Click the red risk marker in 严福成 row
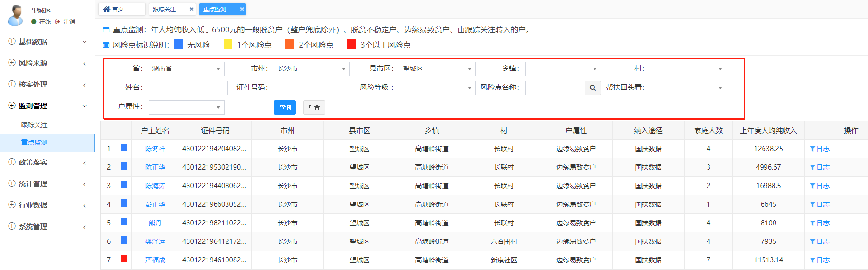This screenshot has height=270, width=868. tap(124, 259)
